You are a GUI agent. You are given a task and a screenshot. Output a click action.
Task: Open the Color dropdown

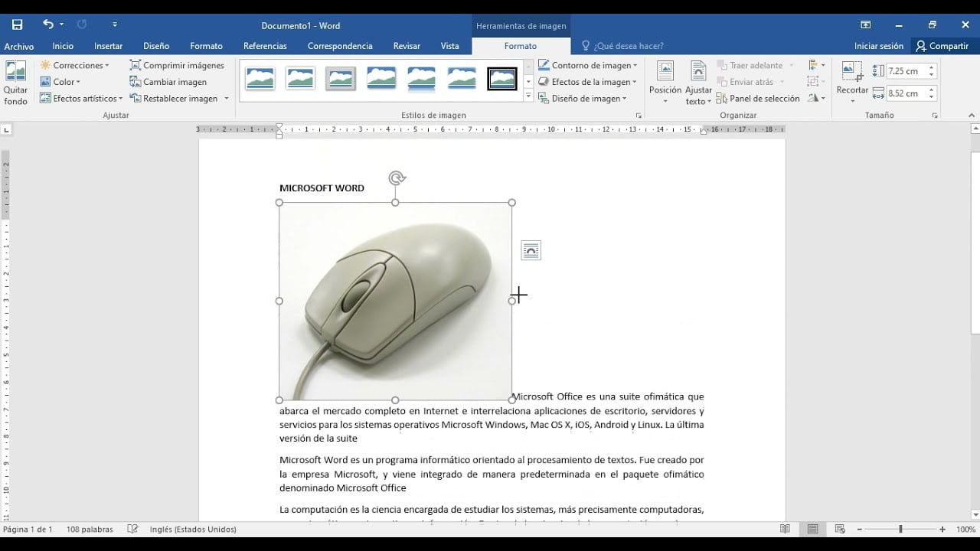(60, 82)
